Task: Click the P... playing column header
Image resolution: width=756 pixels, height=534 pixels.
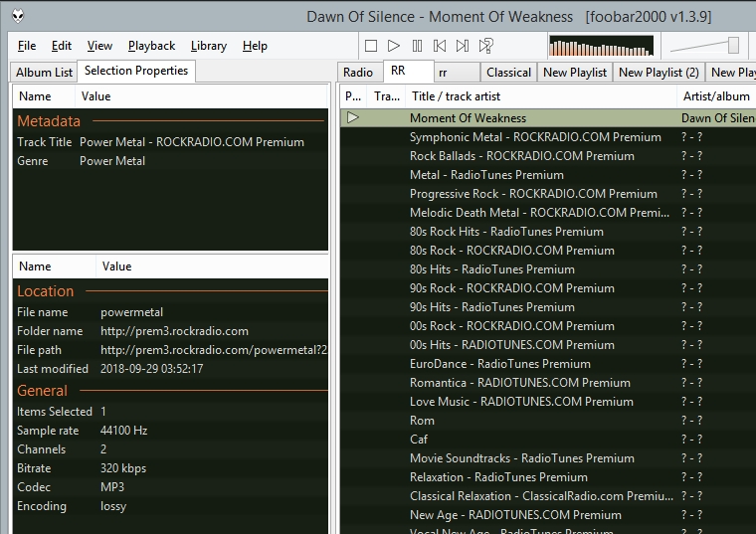Action: 353,96
